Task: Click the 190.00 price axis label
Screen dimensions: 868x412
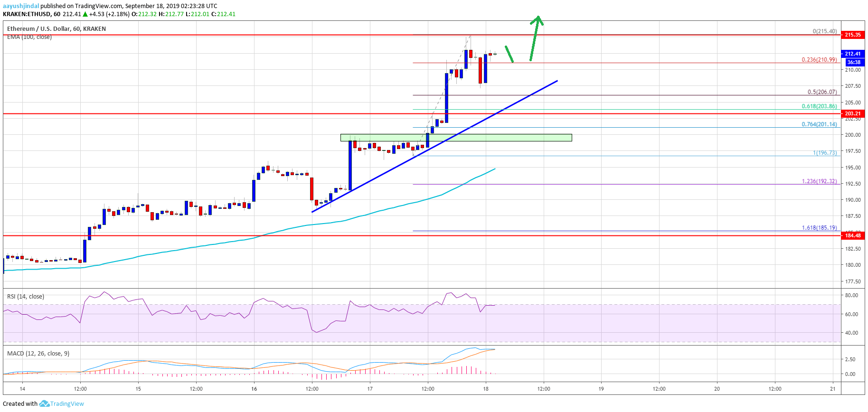Action: 853,200
